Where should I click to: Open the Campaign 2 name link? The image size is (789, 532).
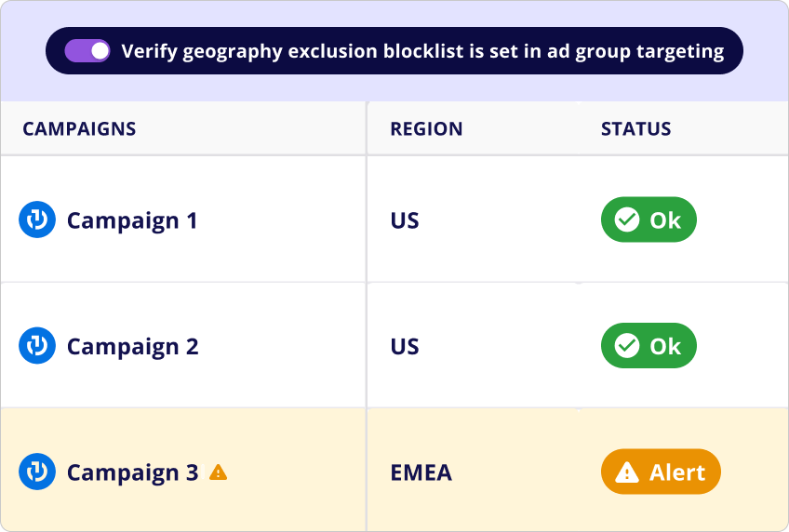click(x=132, y=346)
